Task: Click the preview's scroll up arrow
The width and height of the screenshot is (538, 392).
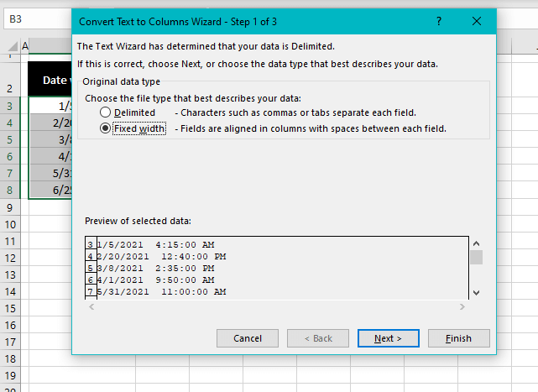Action: point(477,244)
